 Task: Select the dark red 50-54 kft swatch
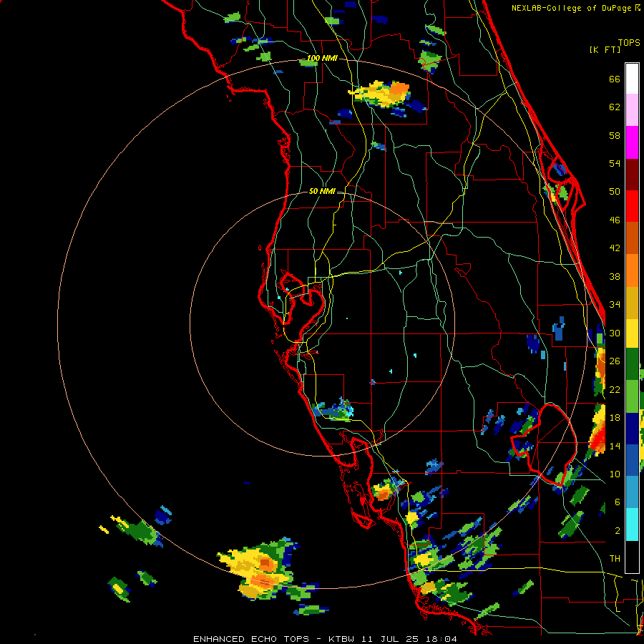[x=632, y=174]
